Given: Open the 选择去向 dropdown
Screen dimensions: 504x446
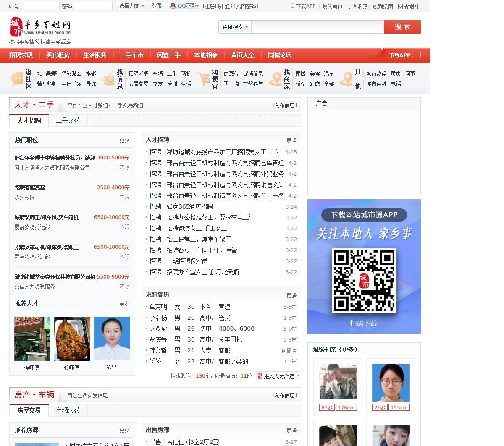Looking at the screenshot, I should pyautogui.click(x=131, y=6).
